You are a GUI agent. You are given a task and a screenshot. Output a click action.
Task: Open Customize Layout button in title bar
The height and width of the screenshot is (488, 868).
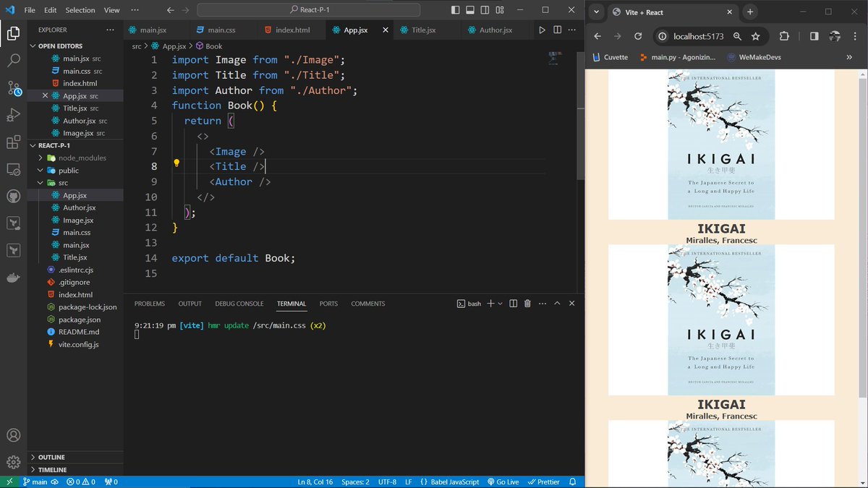point(500,10)
